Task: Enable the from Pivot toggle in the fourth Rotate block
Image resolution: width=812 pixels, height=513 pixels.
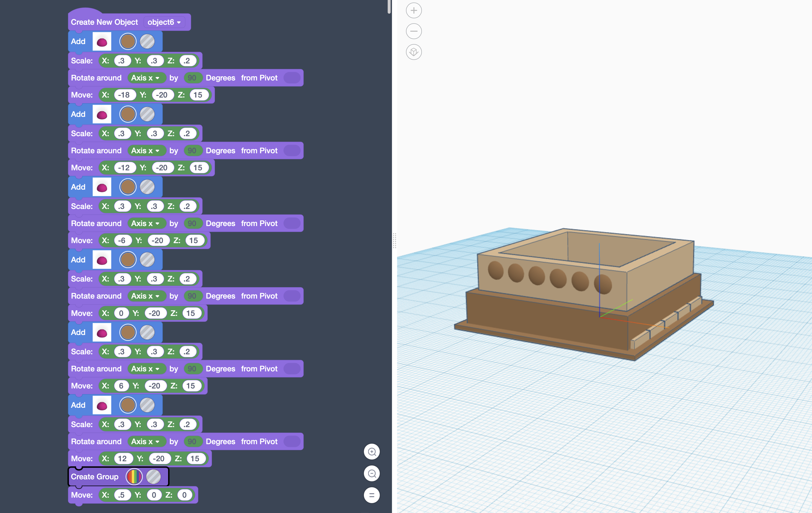Action: pyautogui.click(x=292, y=296)
